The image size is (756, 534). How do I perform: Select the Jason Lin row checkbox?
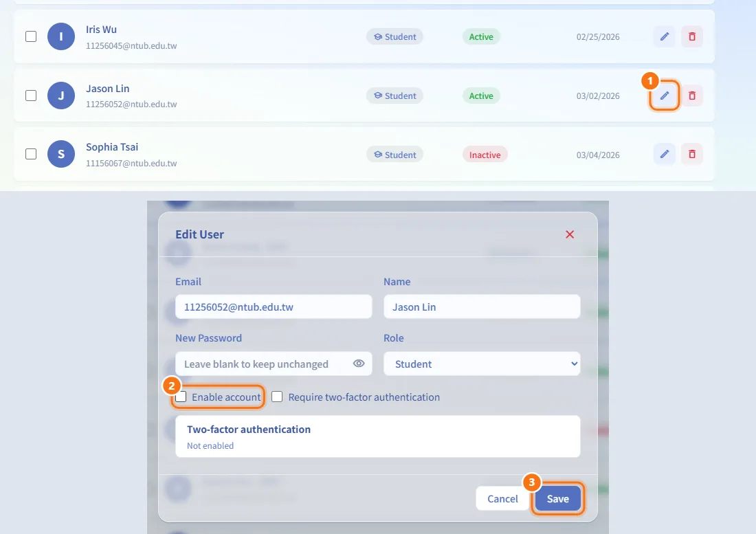click(x=31, y=96)
